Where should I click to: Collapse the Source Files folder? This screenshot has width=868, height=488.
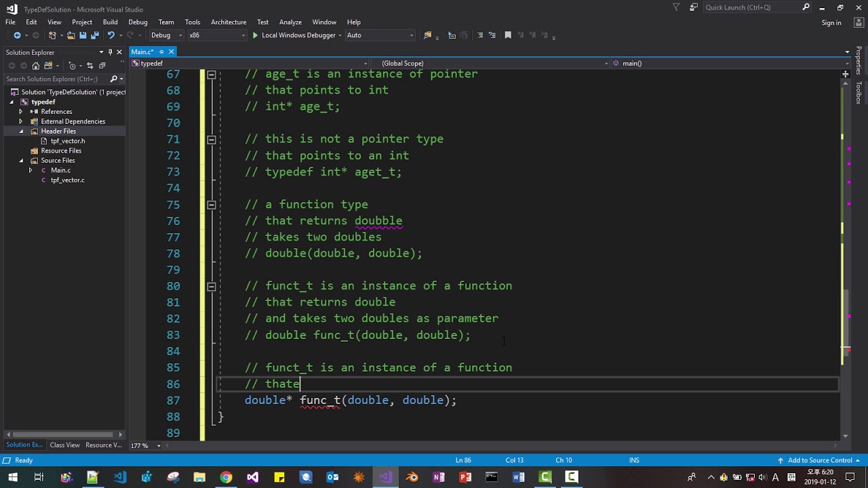click(20, 161)
